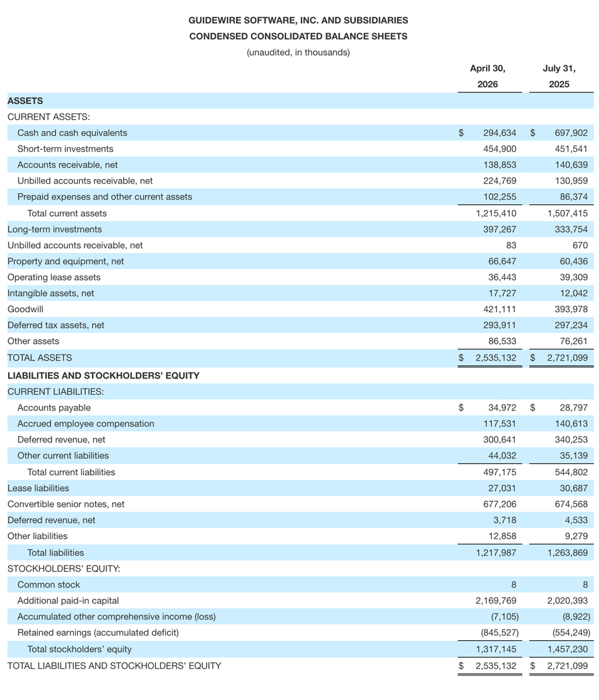The height and width of the screenshot is (700, 599).
Task: Click the 'CURRENT ASSETS:' label
Action: coord(48,117)
